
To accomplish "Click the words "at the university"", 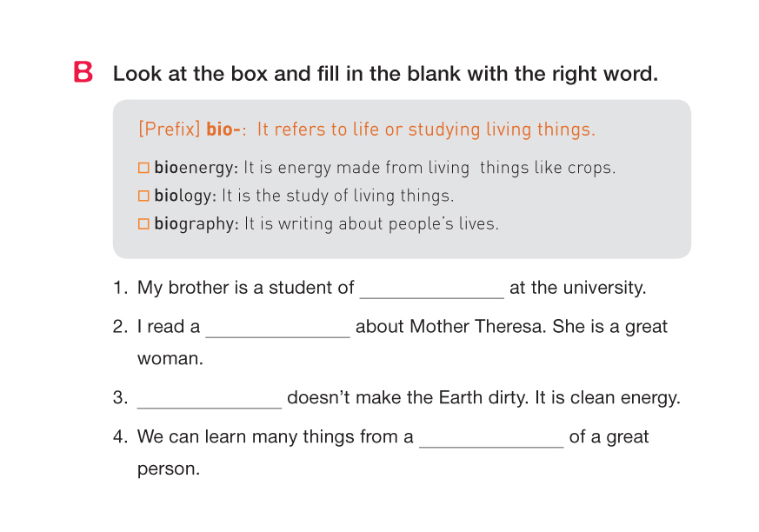I will pyautogui.click(x=577, y=288).
